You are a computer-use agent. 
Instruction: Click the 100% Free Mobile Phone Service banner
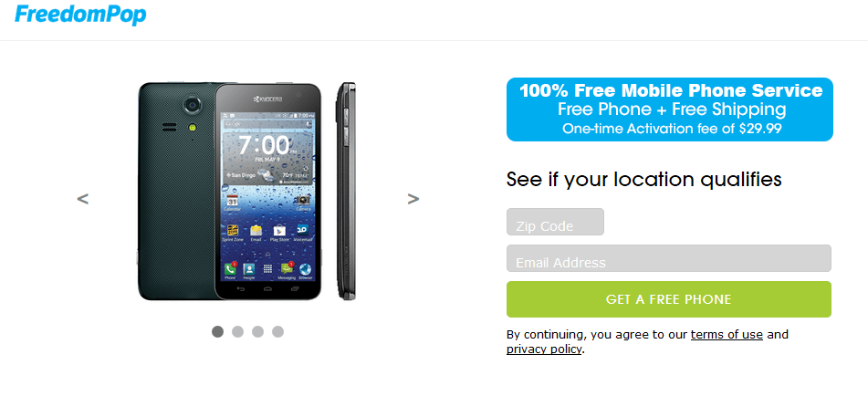point(670,109)
